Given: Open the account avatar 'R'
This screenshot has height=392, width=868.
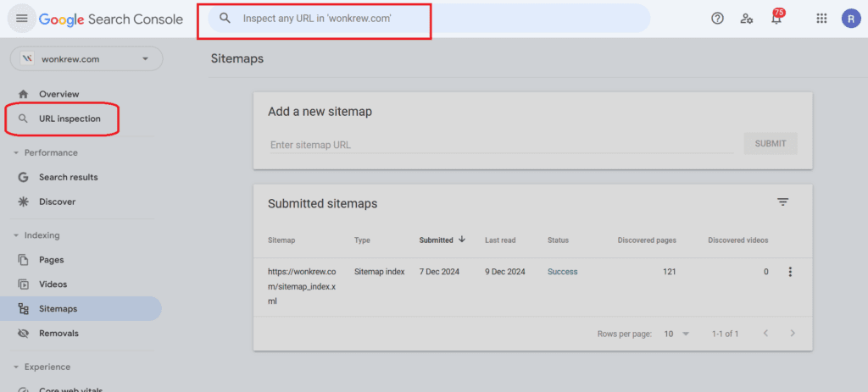Looking at the screenshot, I should click(x=851, y=19).
